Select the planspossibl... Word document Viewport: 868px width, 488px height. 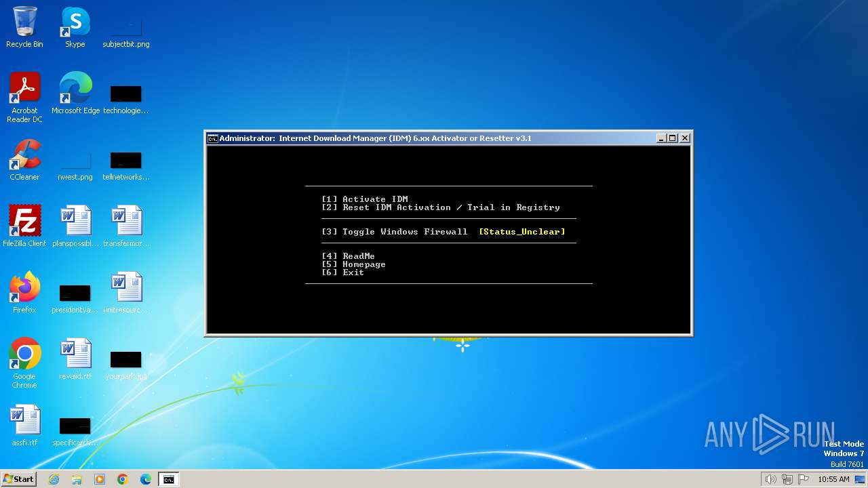(75, 226)
